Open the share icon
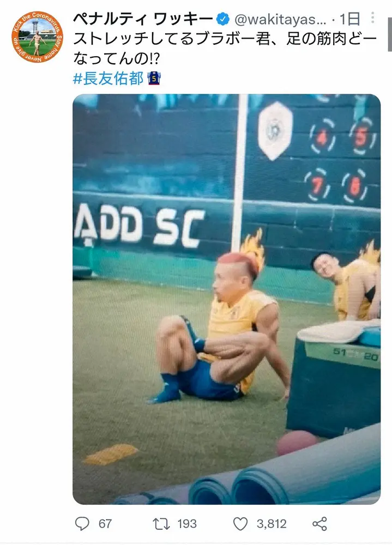Image resolution: width=392 pixels, height=545 pixels. click(319, 524)
